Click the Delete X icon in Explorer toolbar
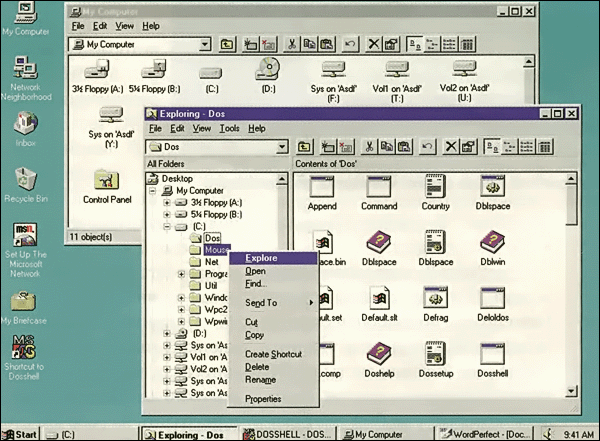 (451, 148)
